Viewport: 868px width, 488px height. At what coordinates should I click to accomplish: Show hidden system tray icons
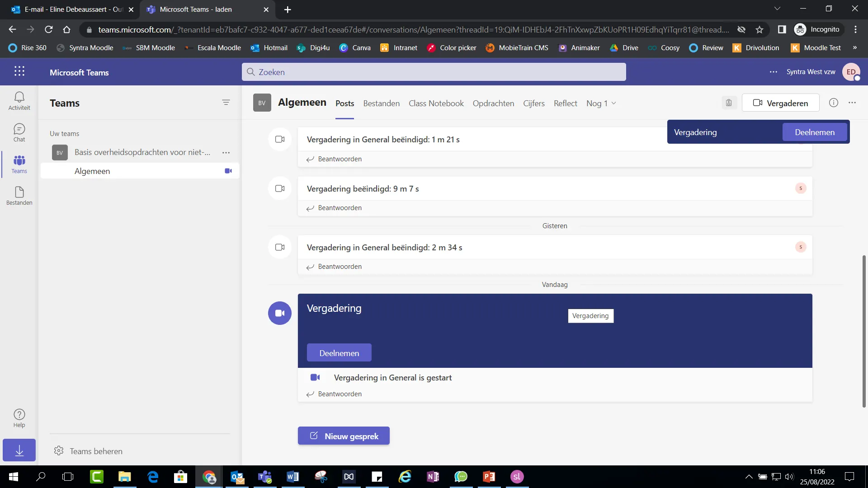pyautogui.click(x=749, y=476)
